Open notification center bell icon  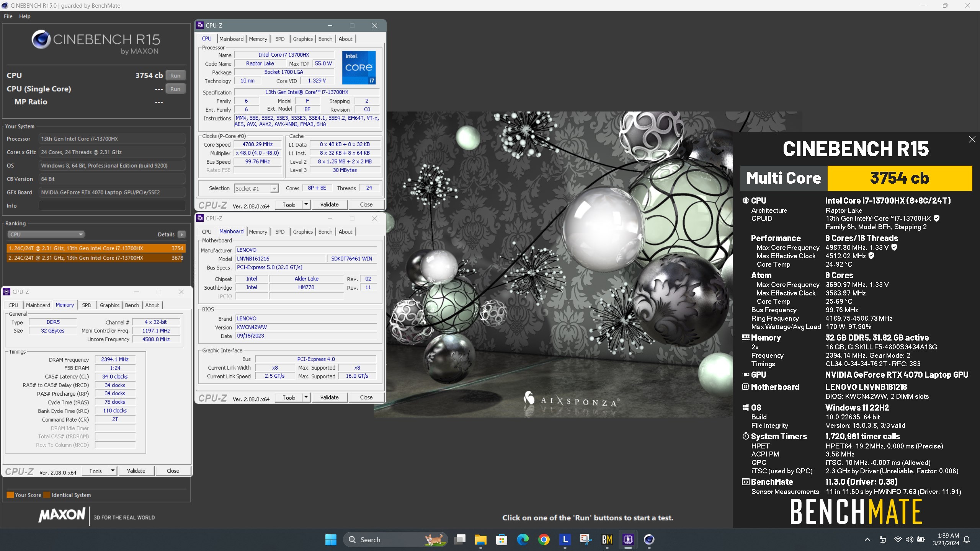click(x=967, y=540)
